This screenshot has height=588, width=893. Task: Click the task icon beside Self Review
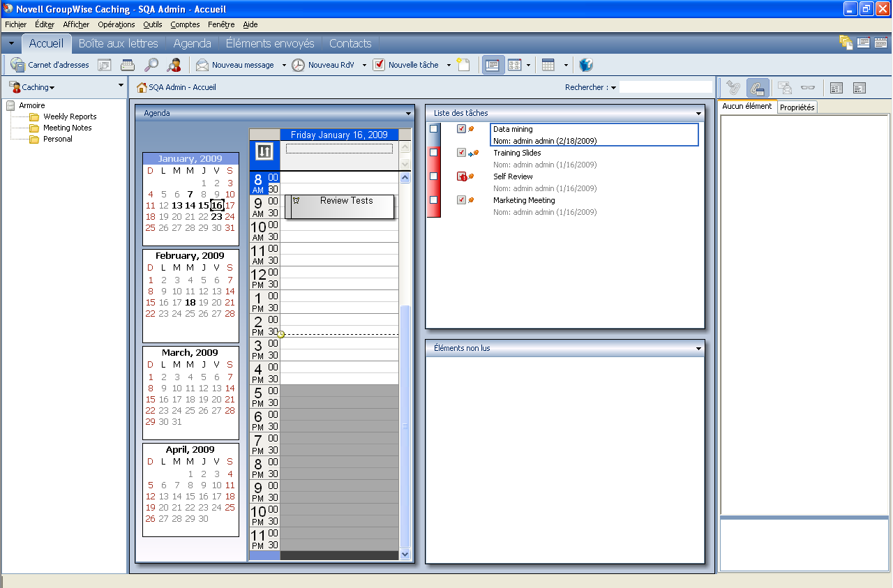pyautogui.click(x=462, y=176)
